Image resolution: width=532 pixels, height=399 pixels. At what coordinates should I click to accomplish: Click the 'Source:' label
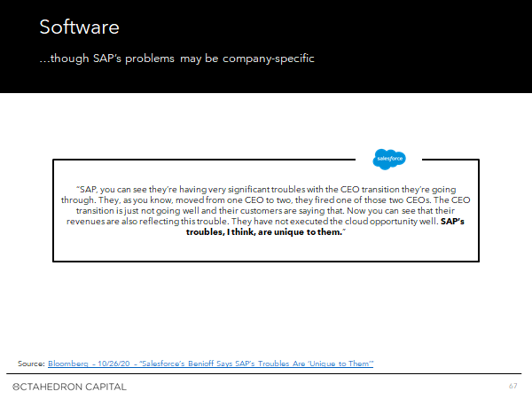point(31,364)
